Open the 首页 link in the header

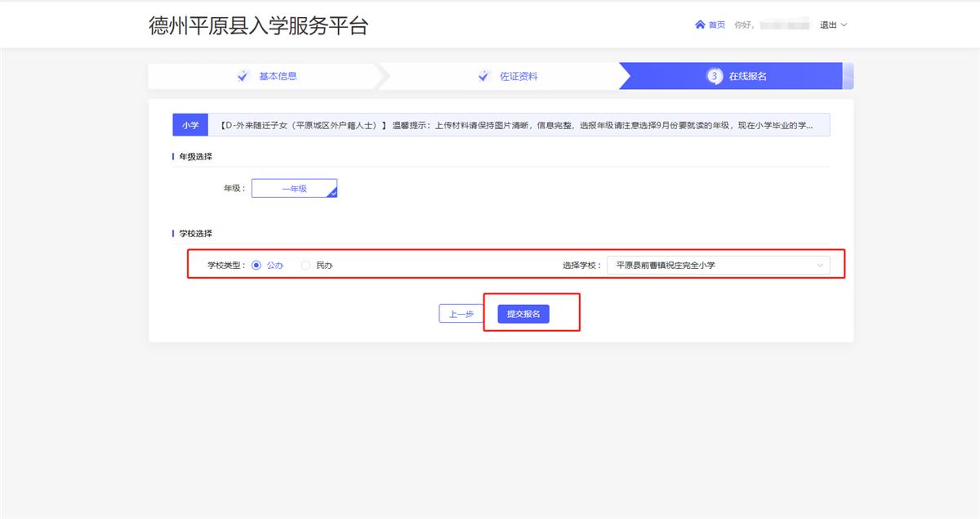click(716, 25)
